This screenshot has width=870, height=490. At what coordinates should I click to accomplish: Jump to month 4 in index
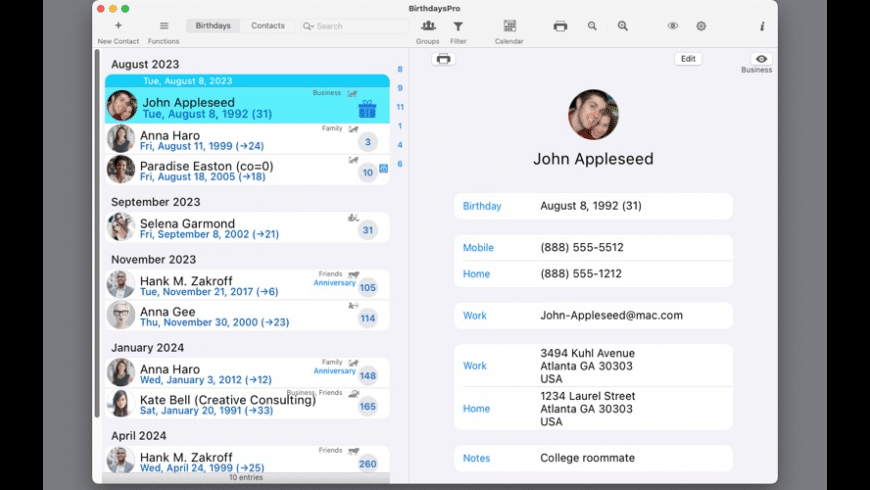coord(399,145)
